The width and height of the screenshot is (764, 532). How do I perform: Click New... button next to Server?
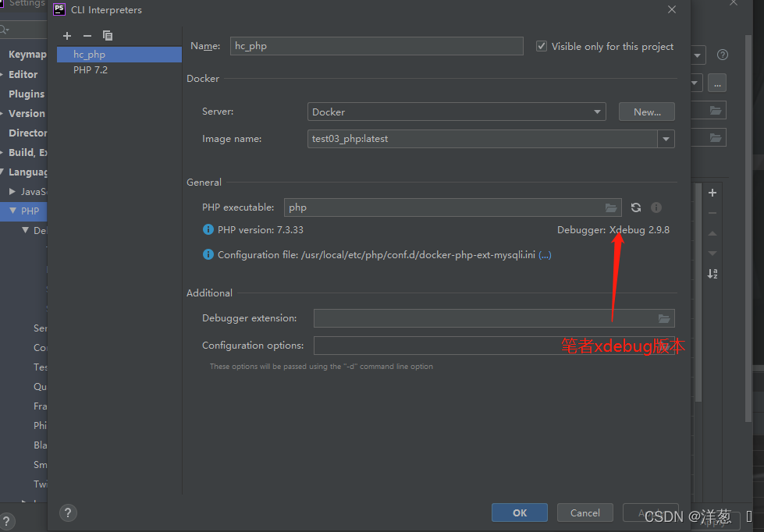pyautogui.click(x=647, y=112)
